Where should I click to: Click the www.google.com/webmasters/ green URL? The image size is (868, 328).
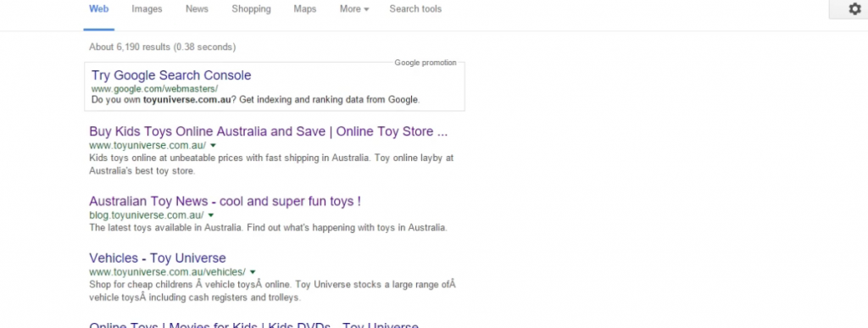coord(154,88)
